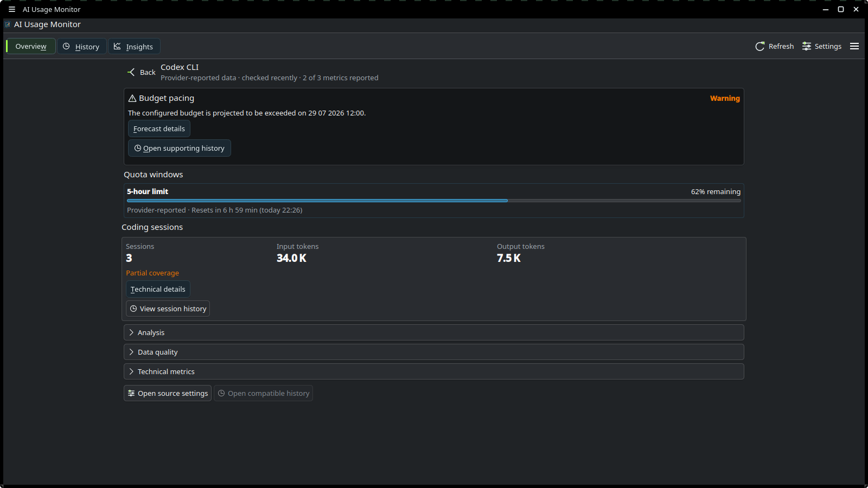Minimize the AI Usage Monitor window
The width and height of the screenshot is (868, 488).
(826, 9)
